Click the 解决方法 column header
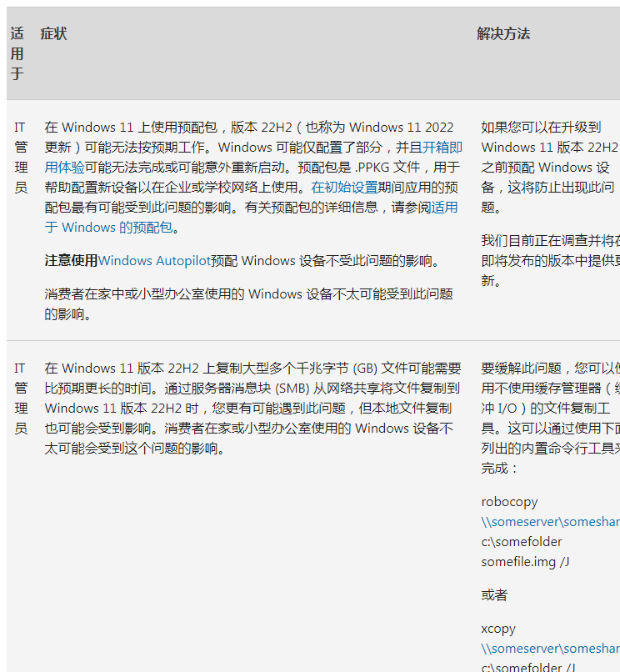The height and width of the screenshot is (672, 620). 503,33
